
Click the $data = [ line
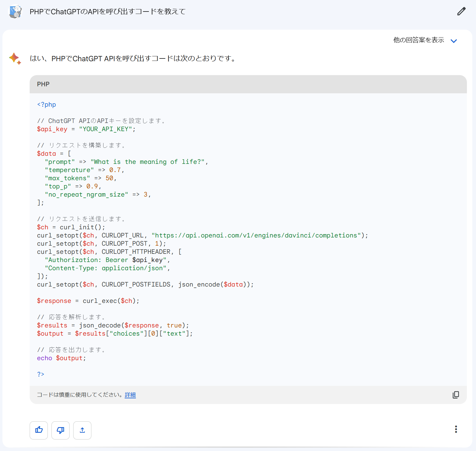[x=54, y=154]
